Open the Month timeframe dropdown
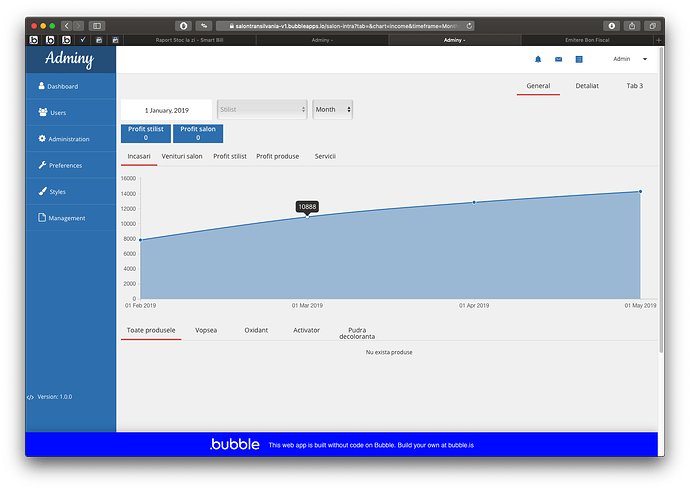 coord(333,110)
